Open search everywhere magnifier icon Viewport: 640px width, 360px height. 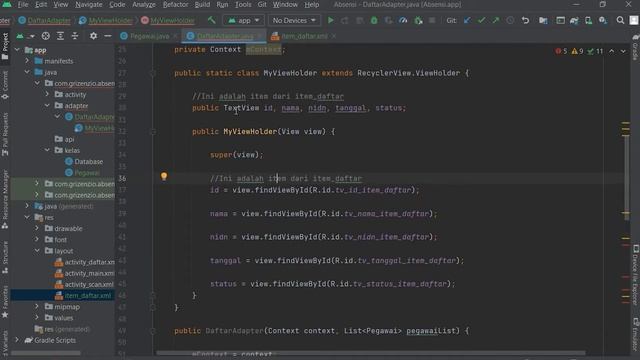tap(620, 20)
